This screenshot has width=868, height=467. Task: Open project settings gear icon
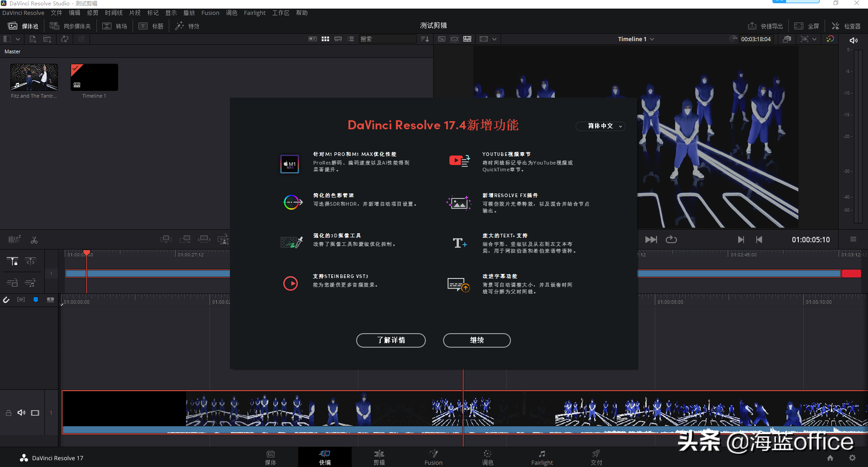pyautogui.click(x=852, y=458)
